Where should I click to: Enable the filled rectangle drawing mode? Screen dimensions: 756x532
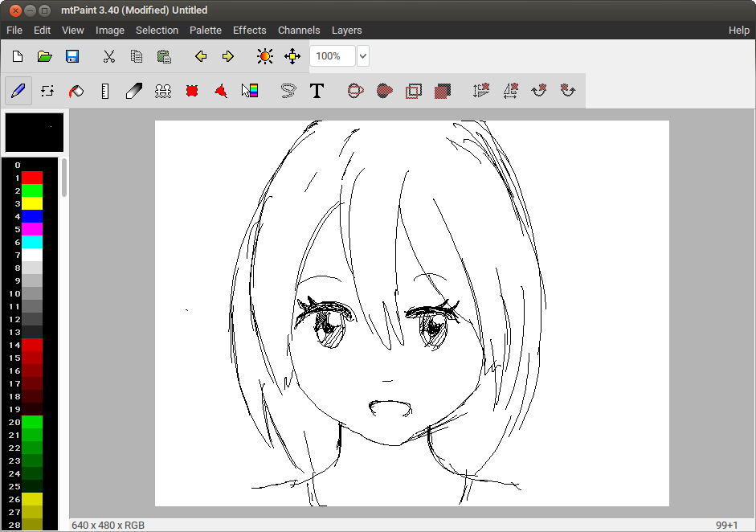pyautogui.click(x=442, y=90)
